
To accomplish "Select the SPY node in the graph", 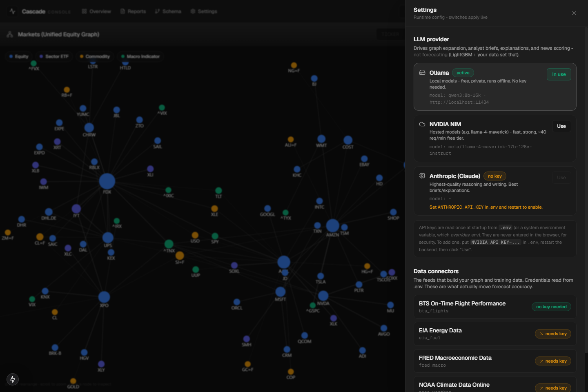I will click(x=215, y=236).
